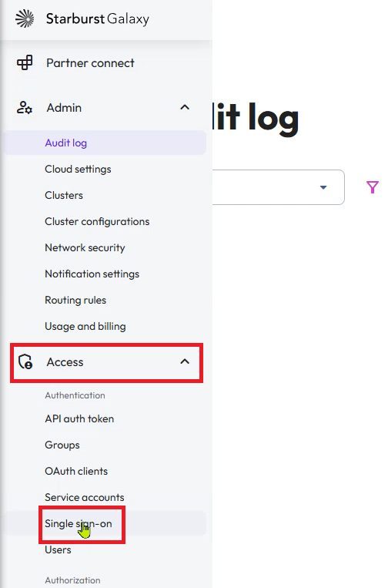Select Single sign-on option
388x588 pixels.
pyautogui.click(x=79, y=523)
